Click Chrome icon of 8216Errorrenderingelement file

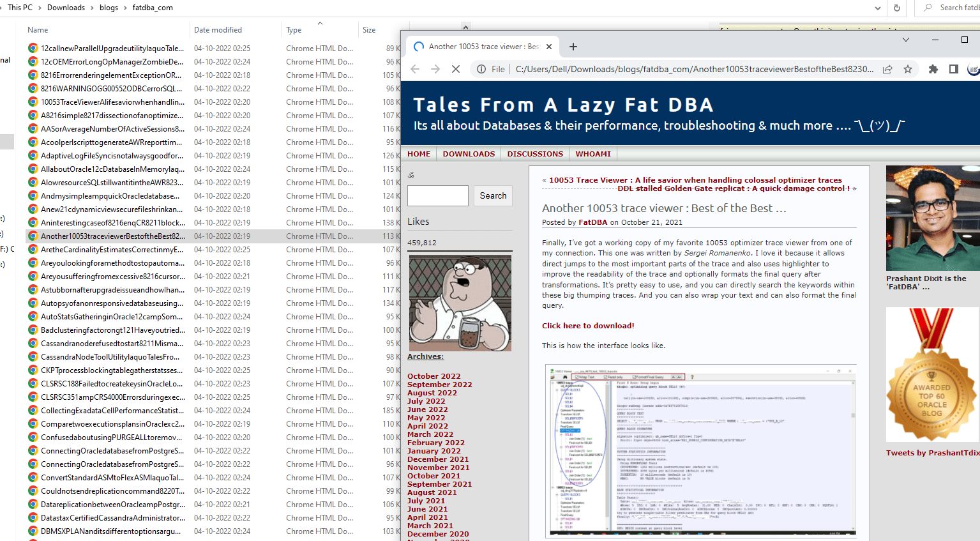[33, 75]
